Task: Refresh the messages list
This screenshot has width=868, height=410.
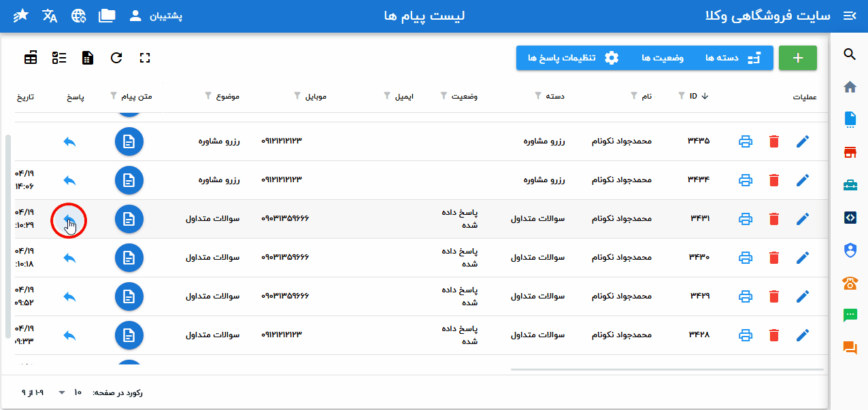Action: [116, 58]
